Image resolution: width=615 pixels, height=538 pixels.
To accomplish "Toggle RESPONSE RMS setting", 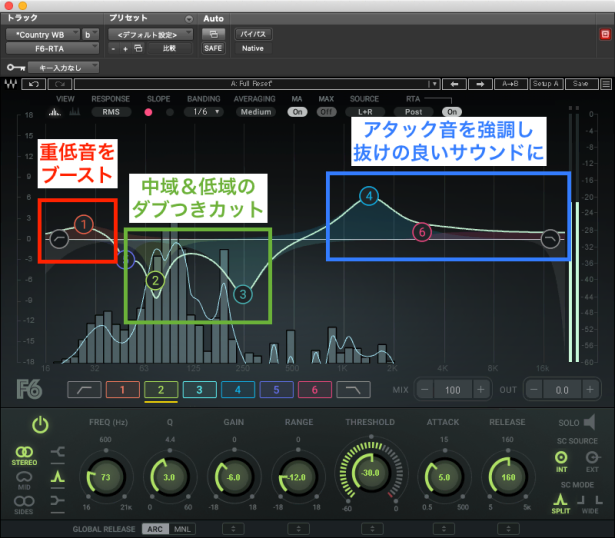I will coord(111,112).
